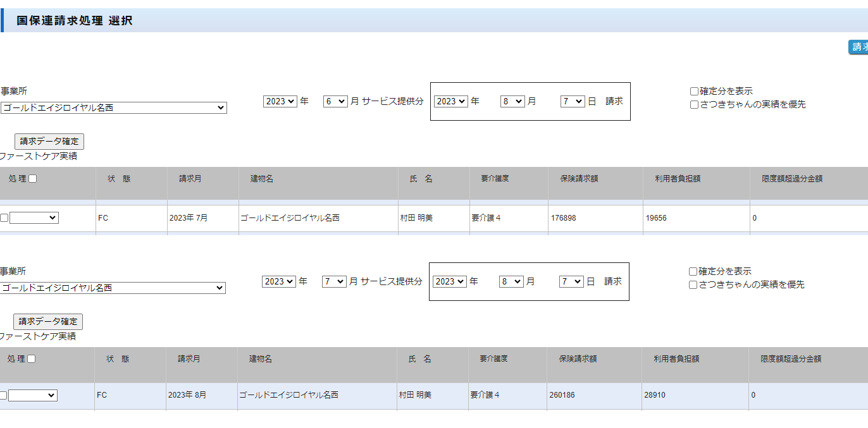Toggle 処理 header checkbox of the second table
This screenshot has height=428, width=868.
(32, 359)
